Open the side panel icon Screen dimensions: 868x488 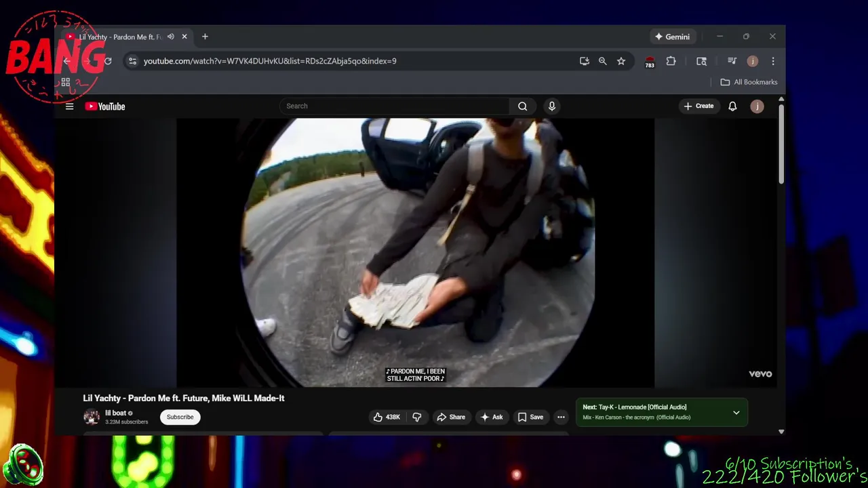click(x=702, y=61)
